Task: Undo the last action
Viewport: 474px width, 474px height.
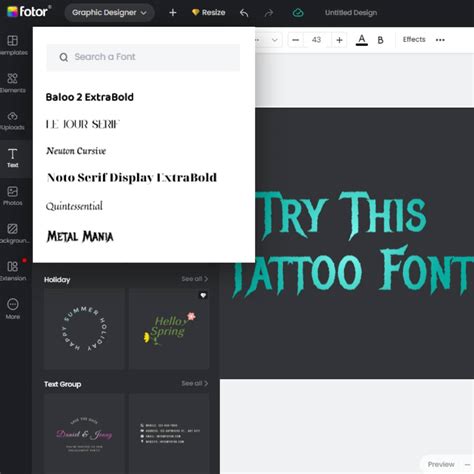Action: [244, 13]
